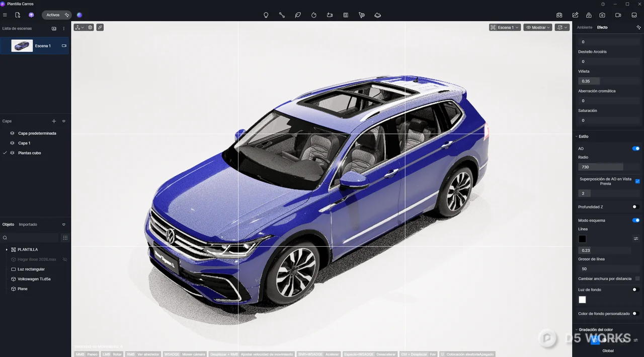Expand the PLANTILLA group
644x357 pixels.
[x=7, y=250]
